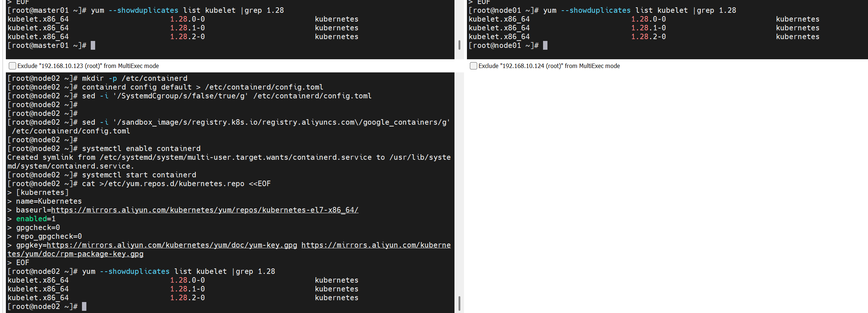Click the "> EOF" line in node02 terminal above yum command
Viewport: 868px width, 313px height.
[x=18, y=263]
